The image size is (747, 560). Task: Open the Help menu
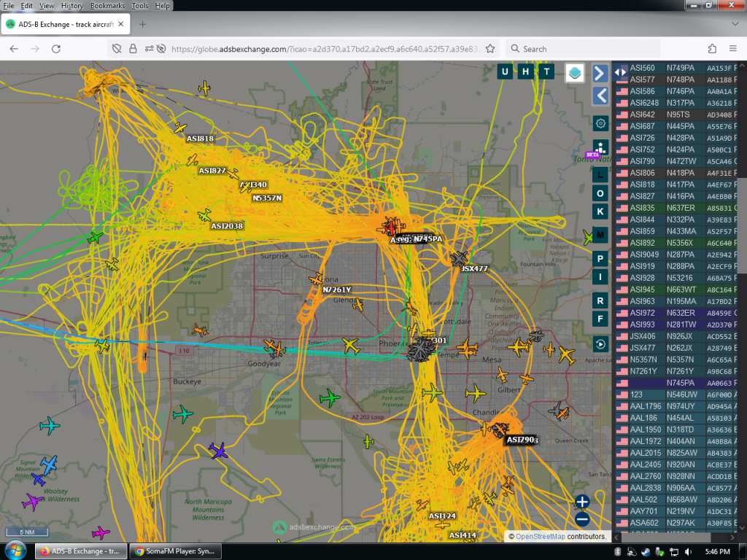pyautogui.click(x=162, y=6)
